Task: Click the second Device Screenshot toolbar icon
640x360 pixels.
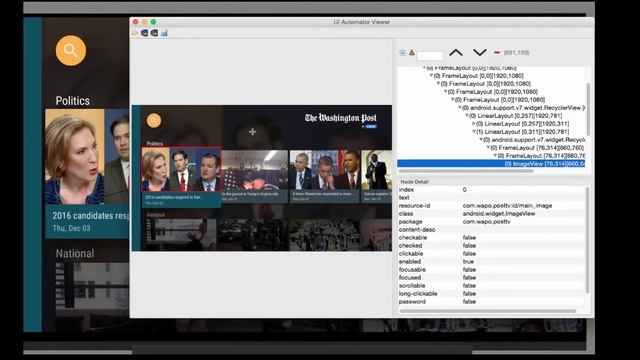Action: pyautogui.click(x=154, y=33)
